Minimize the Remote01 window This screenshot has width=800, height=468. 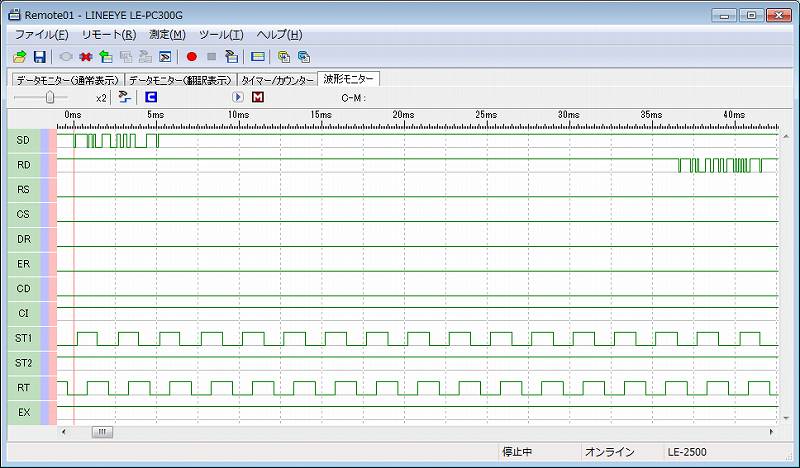[724, 15]
